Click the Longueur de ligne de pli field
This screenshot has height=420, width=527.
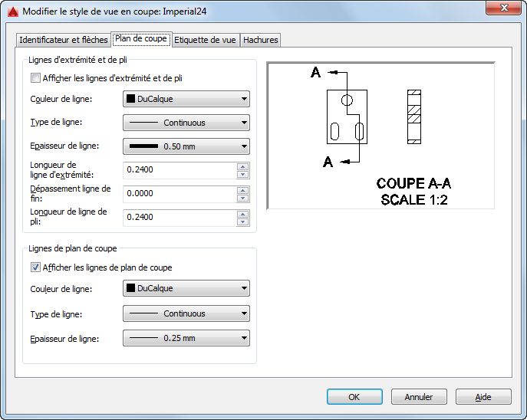(180, 218)
